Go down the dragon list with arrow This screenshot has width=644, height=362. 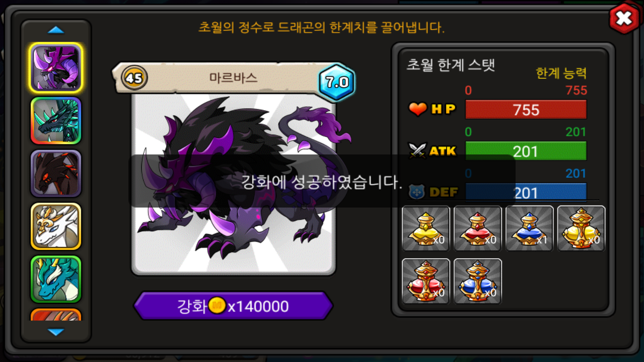click(56, 332)
